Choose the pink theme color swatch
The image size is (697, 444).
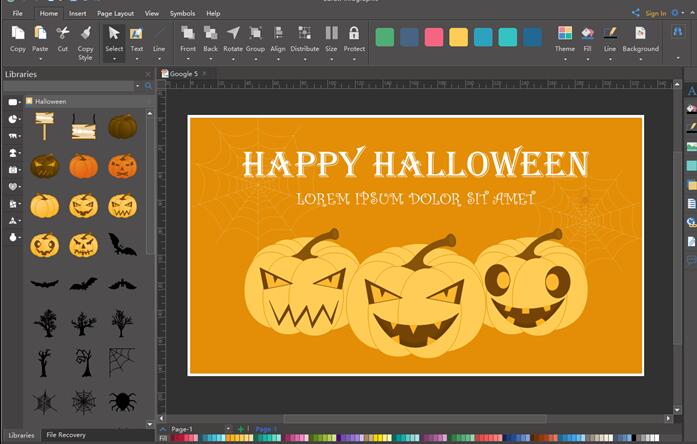434,37
